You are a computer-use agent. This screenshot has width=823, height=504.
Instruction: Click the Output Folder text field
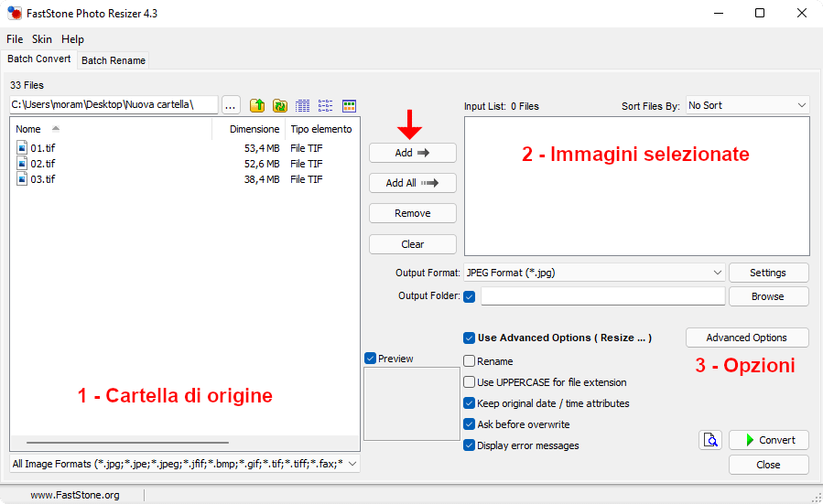coord(603,296)
